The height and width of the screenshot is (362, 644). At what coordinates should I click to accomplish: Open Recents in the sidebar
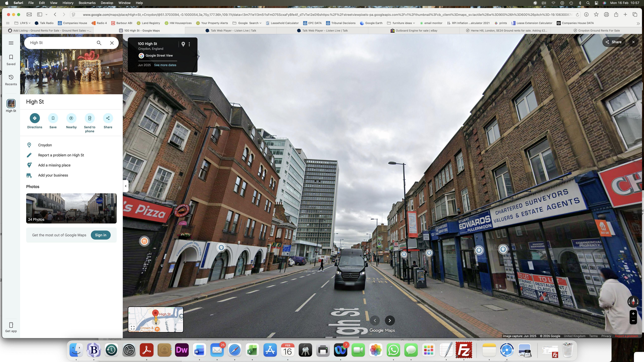point(11,79)
